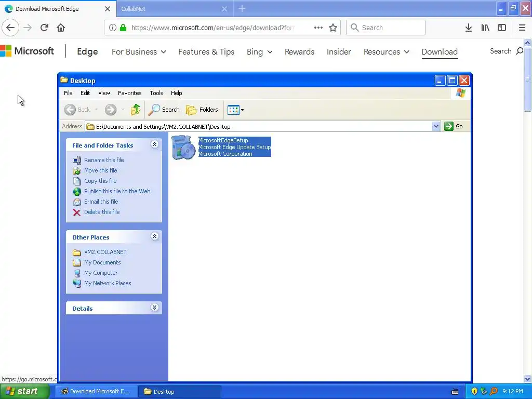The height and width of the screenshot is (399, 532).
Task: Click the Download nav link
Action: coord(440,52)
